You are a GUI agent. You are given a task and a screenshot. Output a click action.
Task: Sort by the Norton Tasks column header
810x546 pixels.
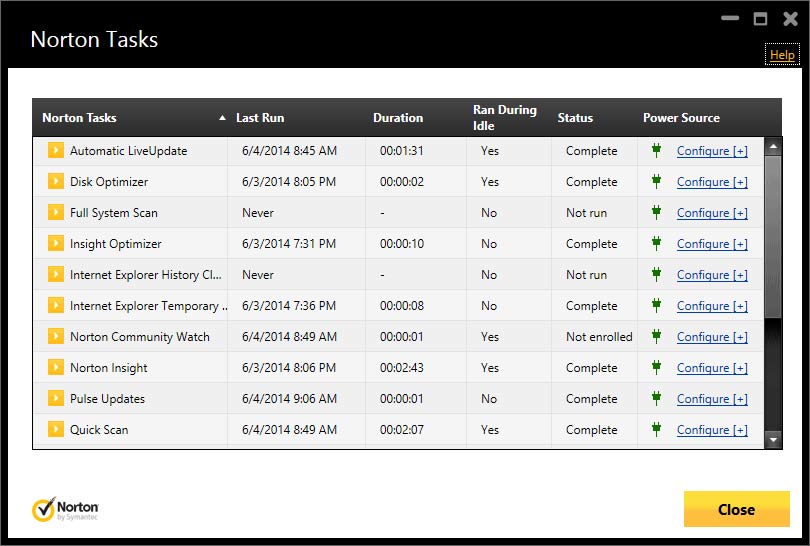pyautogui.click(x=80, y=118)
